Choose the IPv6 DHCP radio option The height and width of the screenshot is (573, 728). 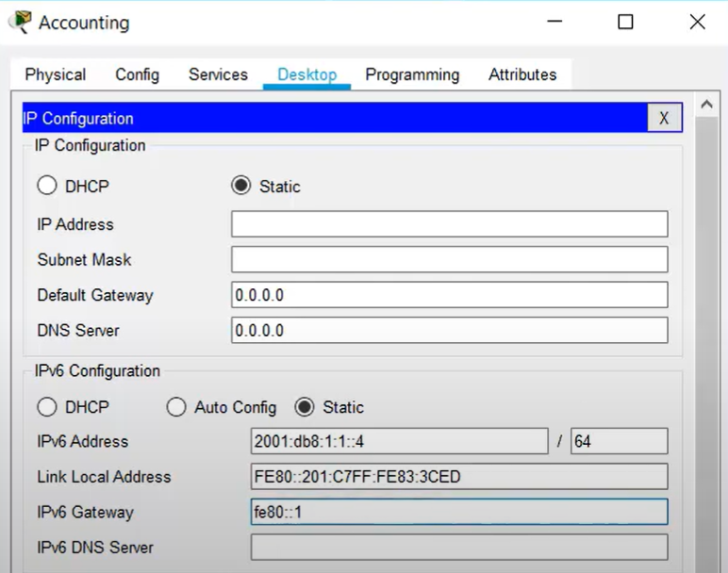47,407
